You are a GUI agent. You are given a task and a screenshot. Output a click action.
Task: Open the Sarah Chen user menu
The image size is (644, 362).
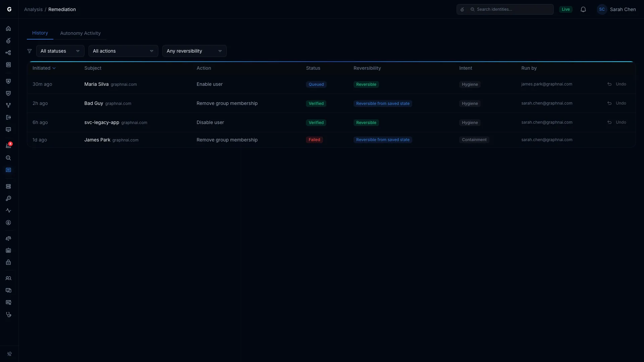(x=616, y=9)
